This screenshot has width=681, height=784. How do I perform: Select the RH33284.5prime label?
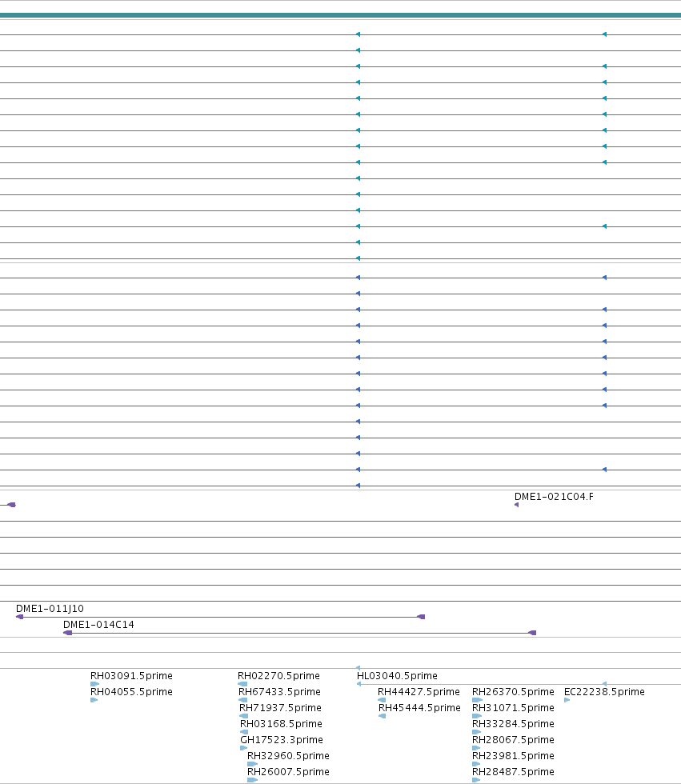tap(513, 723)
